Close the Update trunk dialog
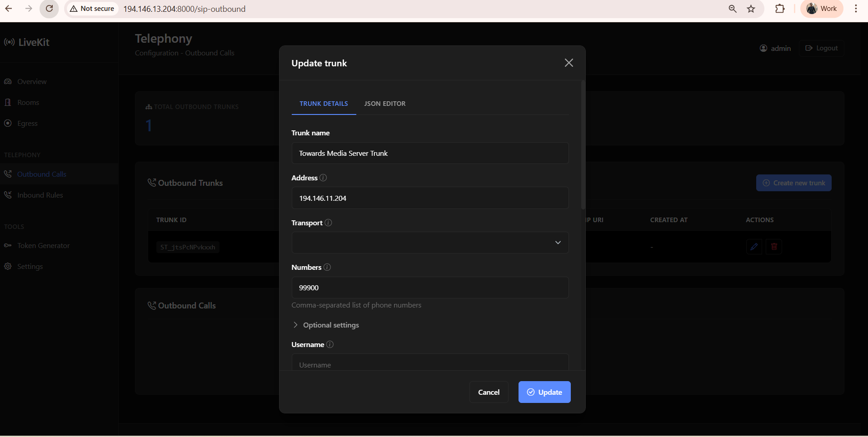The width and height of the screenshot is (868, 437). (569, 63)
